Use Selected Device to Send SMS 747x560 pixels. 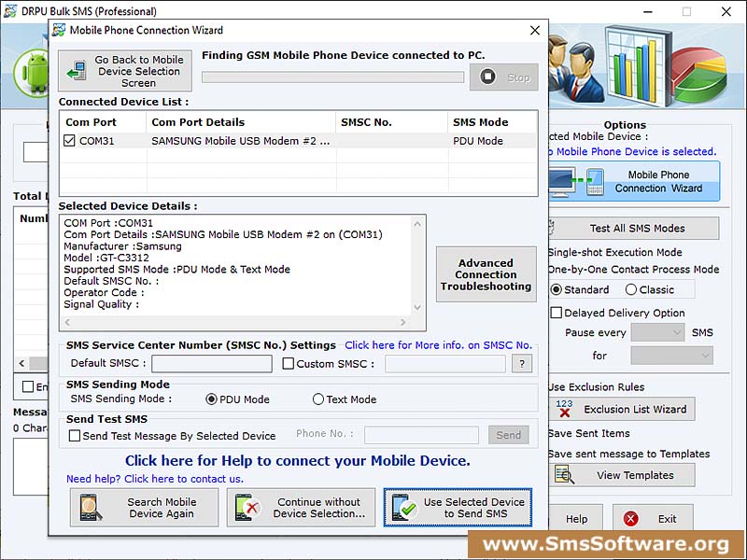(457, 508)
